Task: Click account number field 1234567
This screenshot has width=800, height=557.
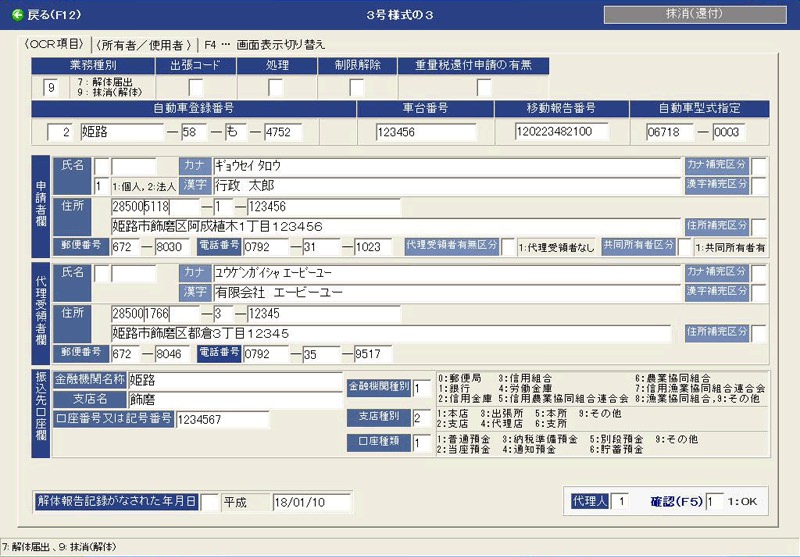Action: click(222, 420)
